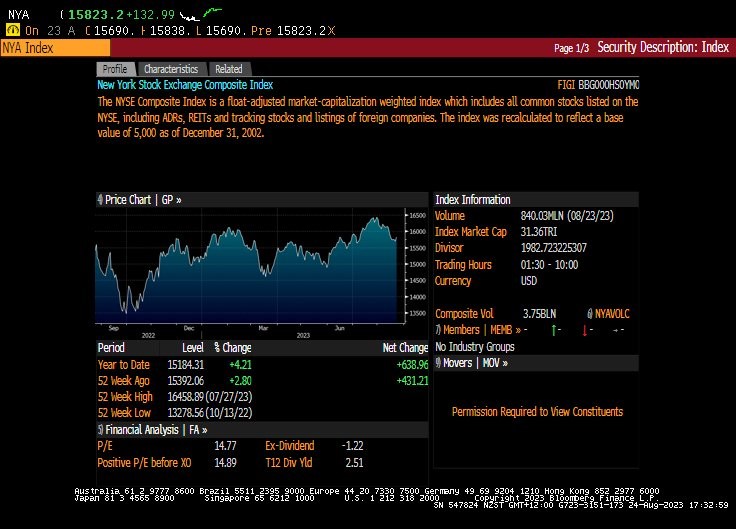Click the FIGI identifier text
Viewport: 736px width, 529px height.
point(598,85)
